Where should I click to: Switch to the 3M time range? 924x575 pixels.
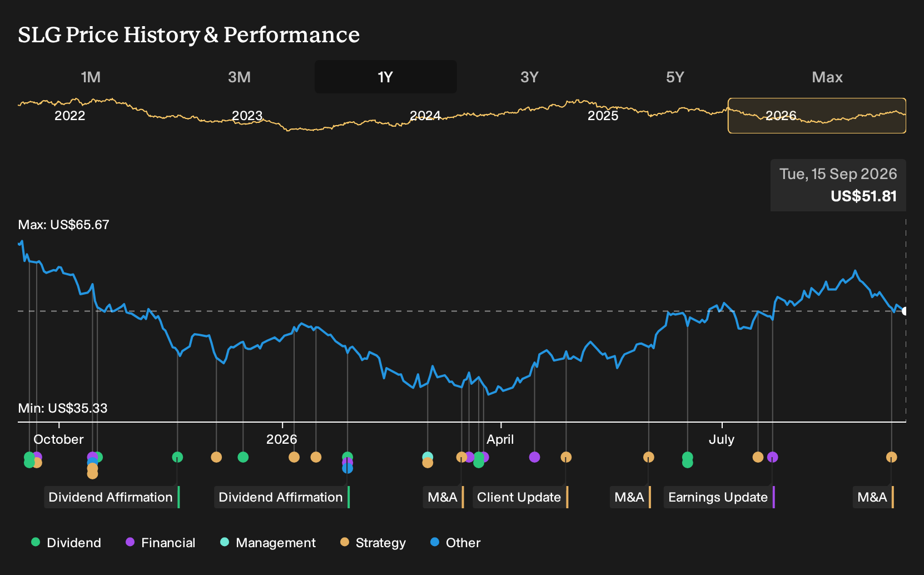[x=239, y=77]
